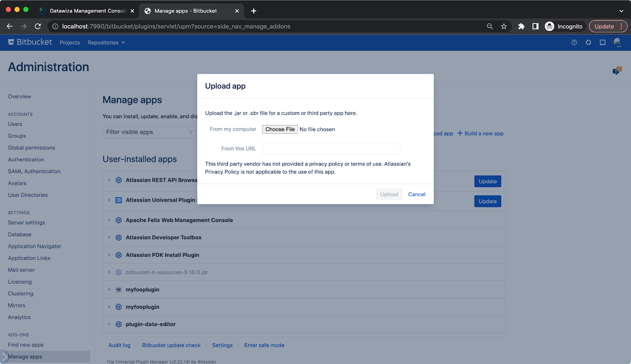Screen dimensions: 631x364
Task: Click the Atlassian PDK Install Plugin icon
Action: 118,255
